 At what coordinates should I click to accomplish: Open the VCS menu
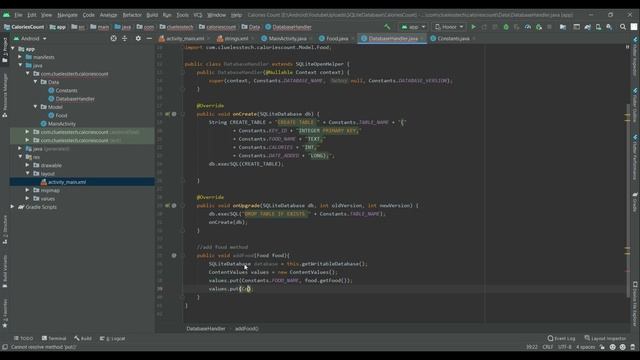point(198,15)
